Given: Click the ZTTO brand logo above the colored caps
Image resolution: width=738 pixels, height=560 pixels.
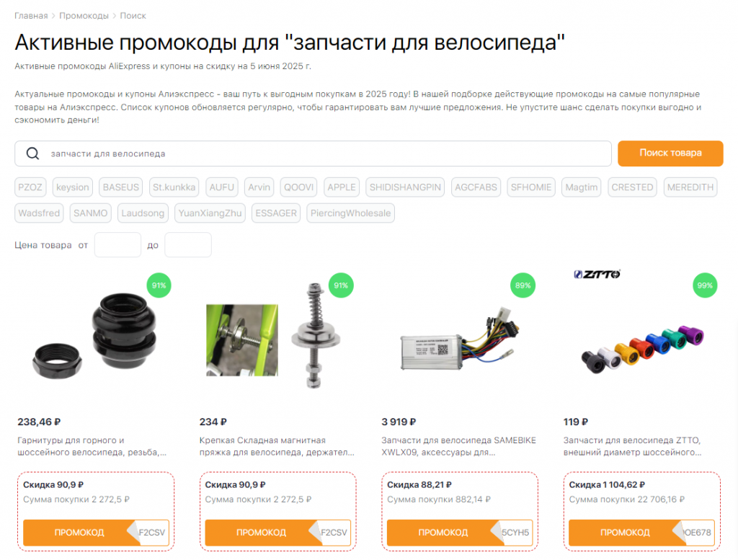Looking at the screenshot, I should pos(597,274).
